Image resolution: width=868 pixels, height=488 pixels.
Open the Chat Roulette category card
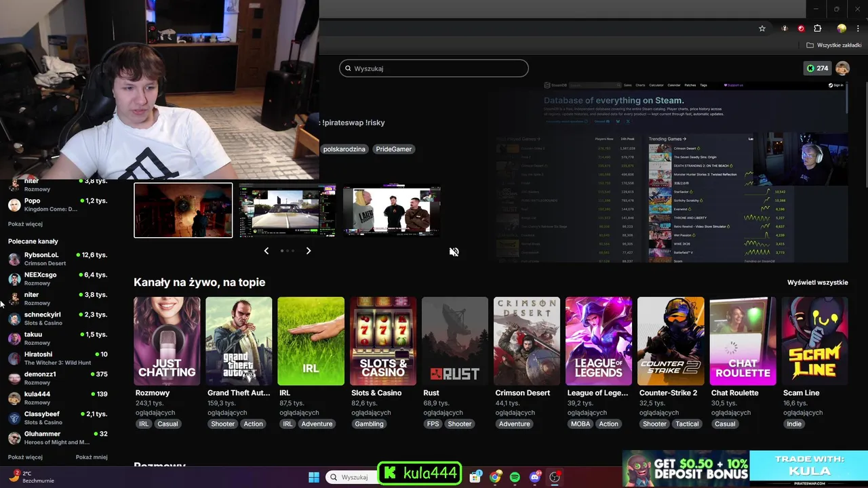743,341
